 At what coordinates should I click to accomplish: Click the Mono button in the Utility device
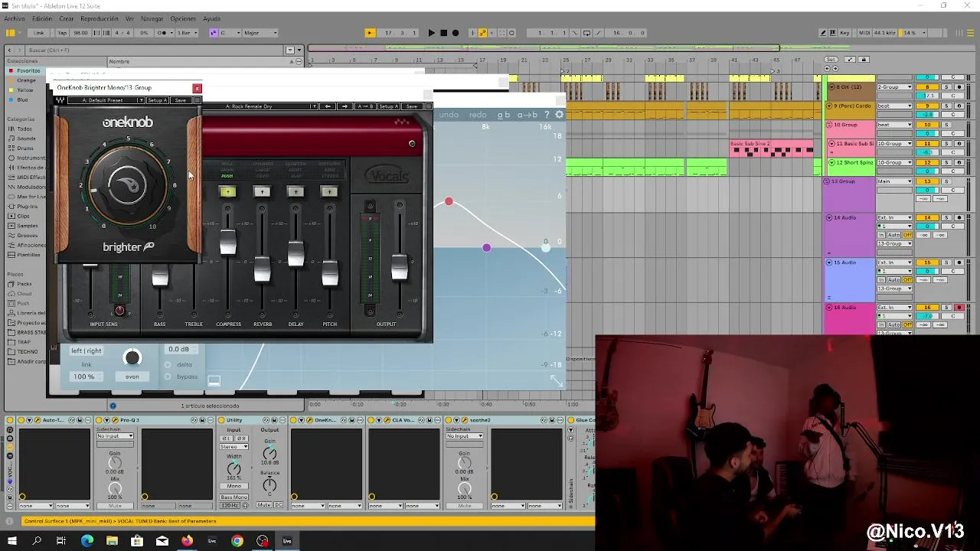point(234,486)
